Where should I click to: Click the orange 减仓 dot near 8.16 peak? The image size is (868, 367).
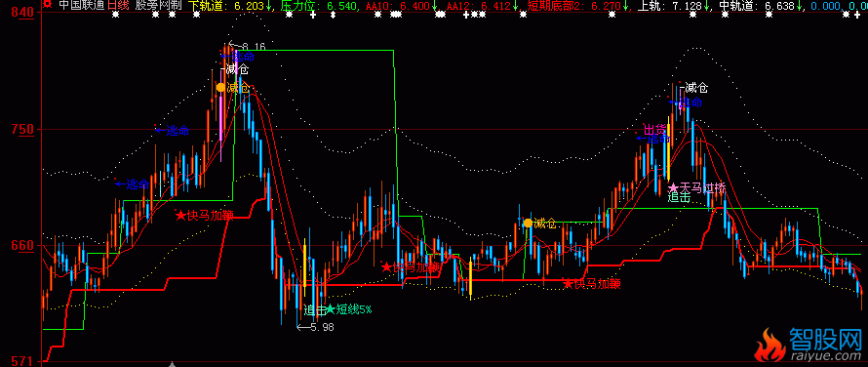(220, 87)
